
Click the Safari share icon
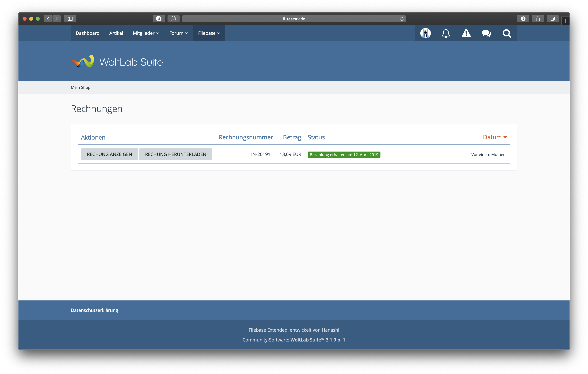tap(538, 19)
